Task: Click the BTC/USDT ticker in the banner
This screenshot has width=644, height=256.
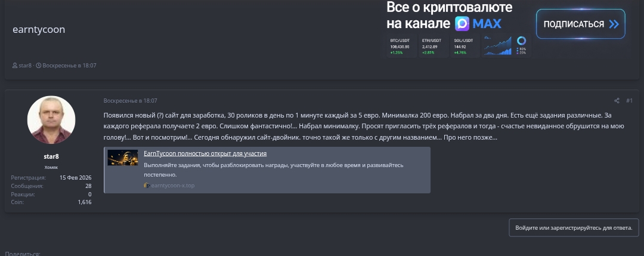Action: click(x=401, y=47)
